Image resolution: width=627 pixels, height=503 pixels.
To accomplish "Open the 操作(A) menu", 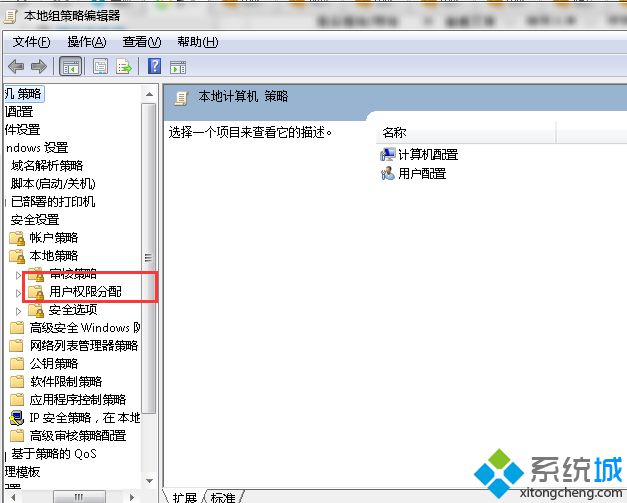I will (87, 42).
